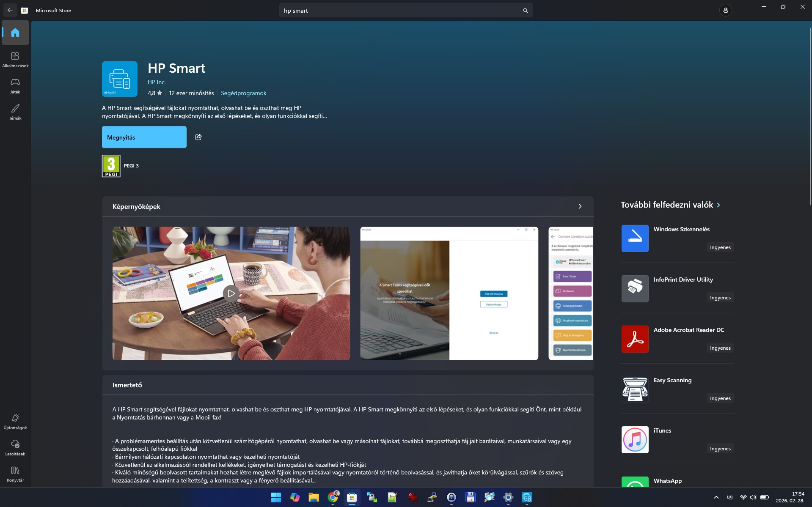Viewport: 812px width, 507px height.
Task: Open Letöltések in the sidebar
Action: 15,447
